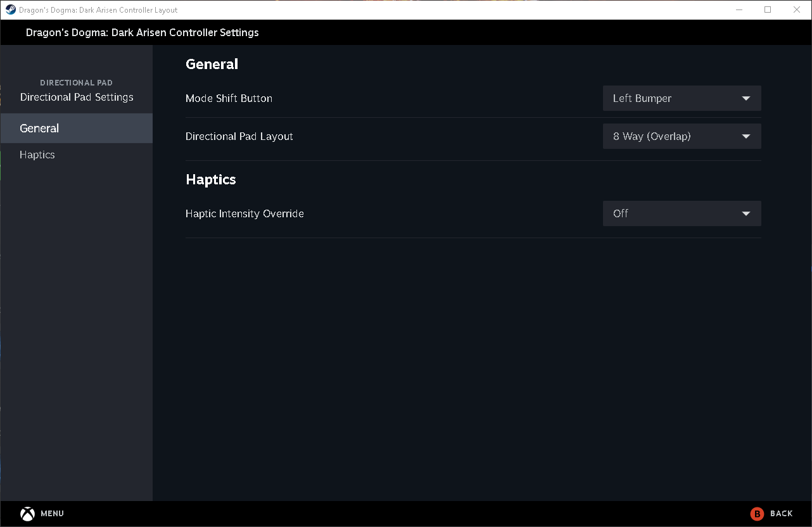Click the Haptics section heading
The image size is (812, 527).
pyautogui.click(x=211, y=179)
